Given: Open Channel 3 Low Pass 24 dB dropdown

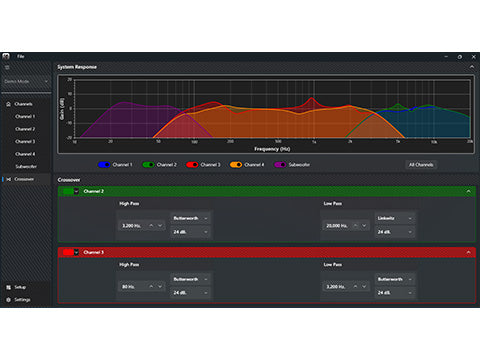Looking at the screenshot, I should point(395,293).
